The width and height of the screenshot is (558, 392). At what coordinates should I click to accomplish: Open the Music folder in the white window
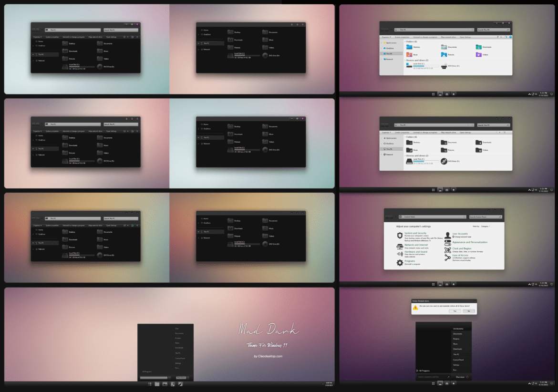[409, 54]
